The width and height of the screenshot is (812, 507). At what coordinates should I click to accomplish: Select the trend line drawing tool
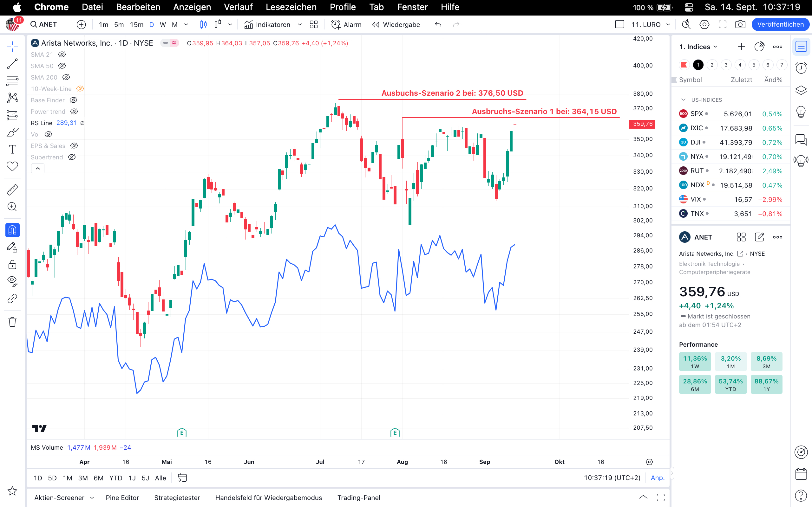pyautogui.click(x=12, y=64)
